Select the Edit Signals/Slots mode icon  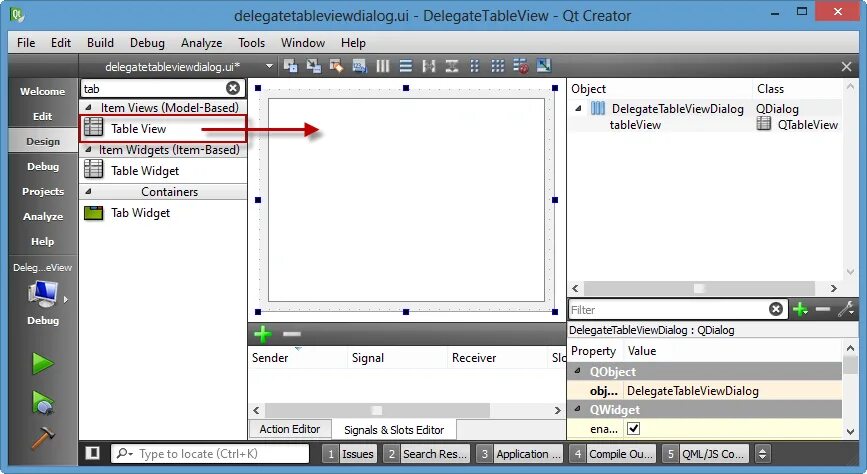point(314,66)
